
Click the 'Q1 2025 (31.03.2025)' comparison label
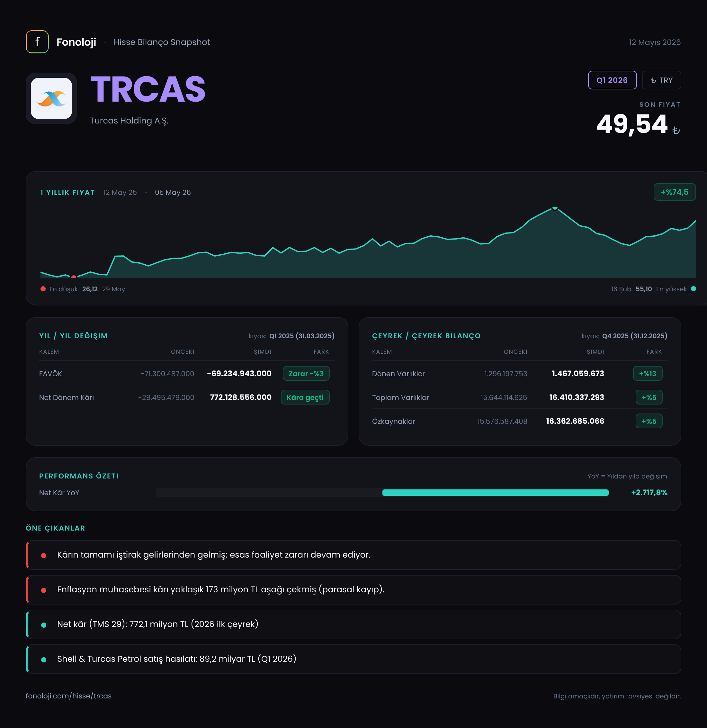(x=302, y=336)
